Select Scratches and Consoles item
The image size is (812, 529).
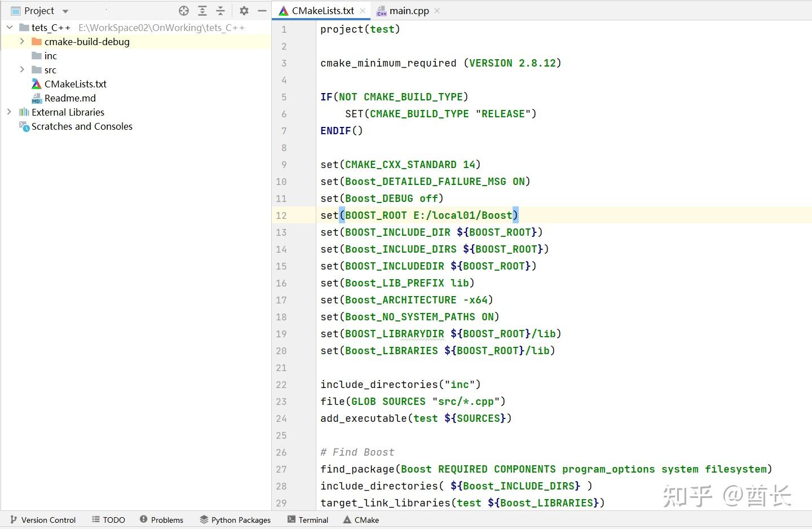click(82, 126)
